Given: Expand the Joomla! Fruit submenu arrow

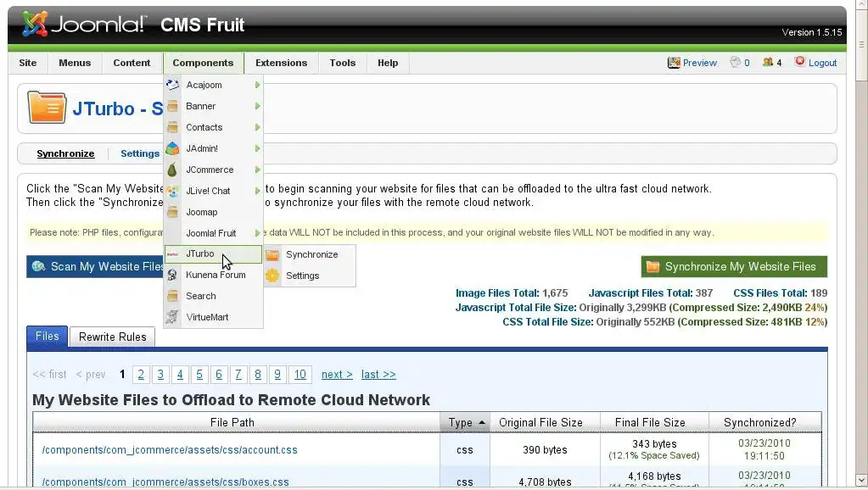Looking at the screenshot, I should (x=257, y=233).
